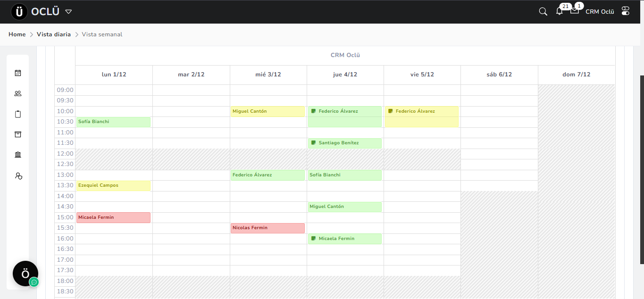Expand the OCLÜ workspace dropdown arrow
Image resolution: width=644 pixels, height=299 pixels.
(x=68, y=12)
